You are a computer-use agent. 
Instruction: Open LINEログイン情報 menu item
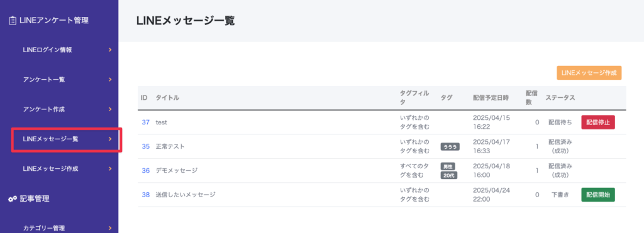pyautogui.click(x=48, y=50)
